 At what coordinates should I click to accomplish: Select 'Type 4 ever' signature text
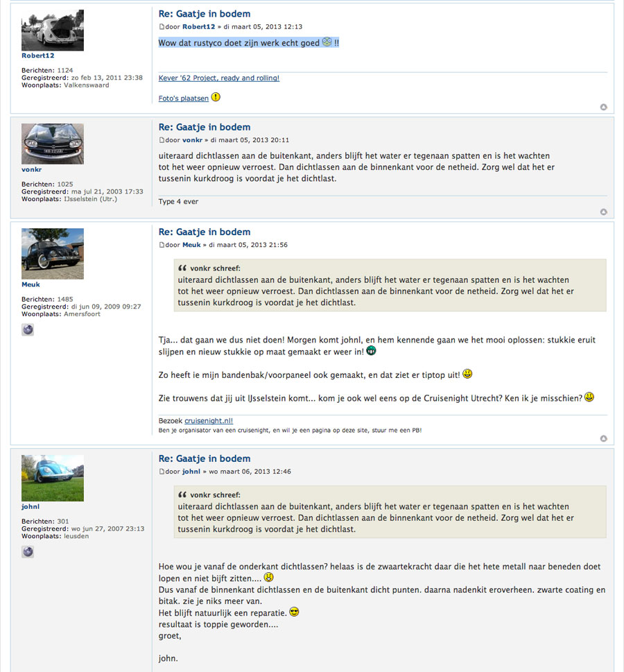coord(178,201)
